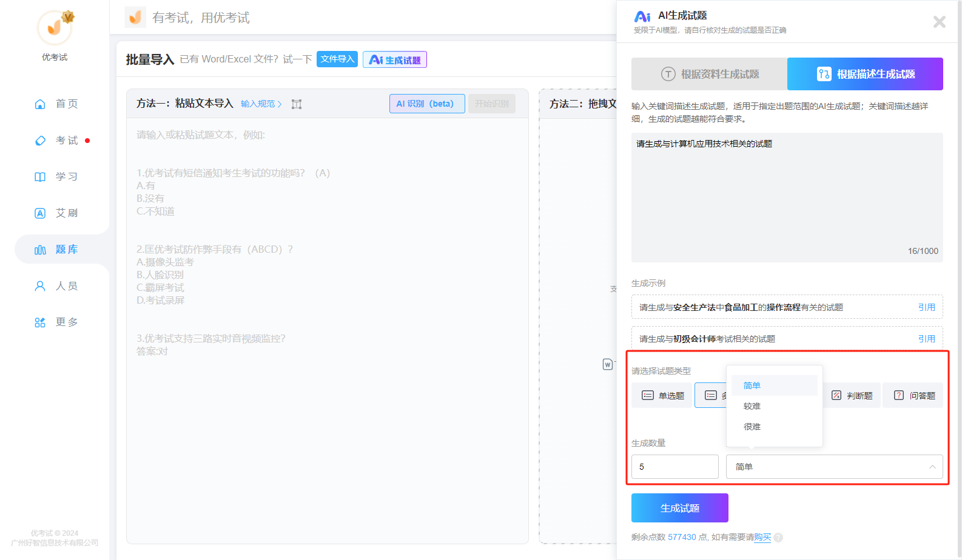Click the Word file icon in drag area
This screenshot has height=560, width=962.
607,364
